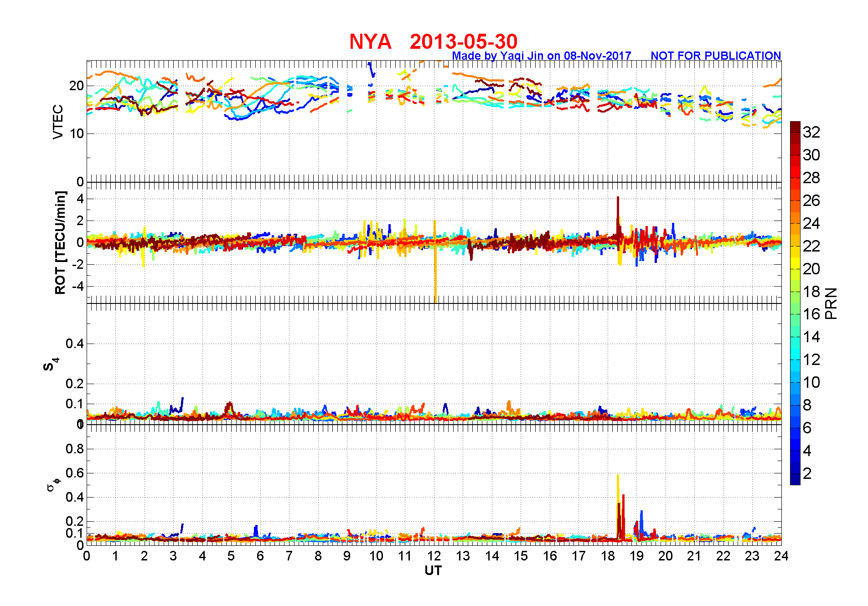Click colorbar tick value 12

pos(811,359)
